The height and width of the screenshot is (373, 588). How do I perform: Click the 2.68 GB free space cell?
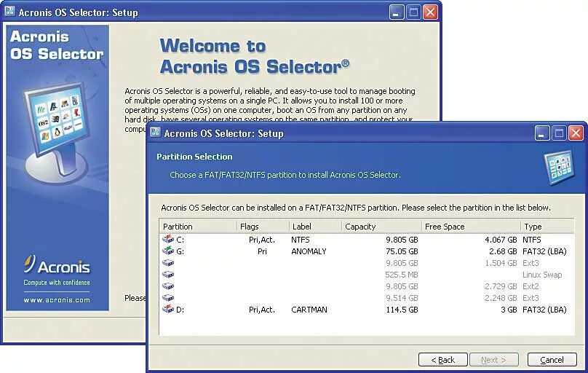pyautogui.click(x=503, y=251)
